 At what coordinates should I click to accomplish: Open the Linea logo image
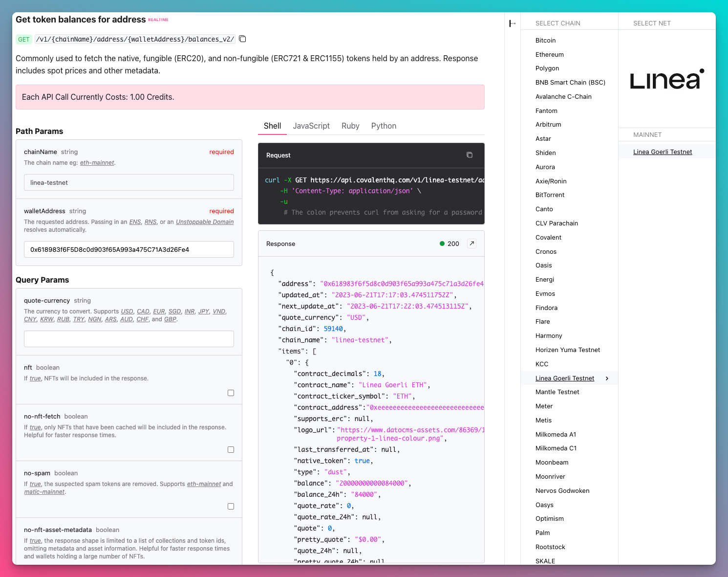(667, 79)
